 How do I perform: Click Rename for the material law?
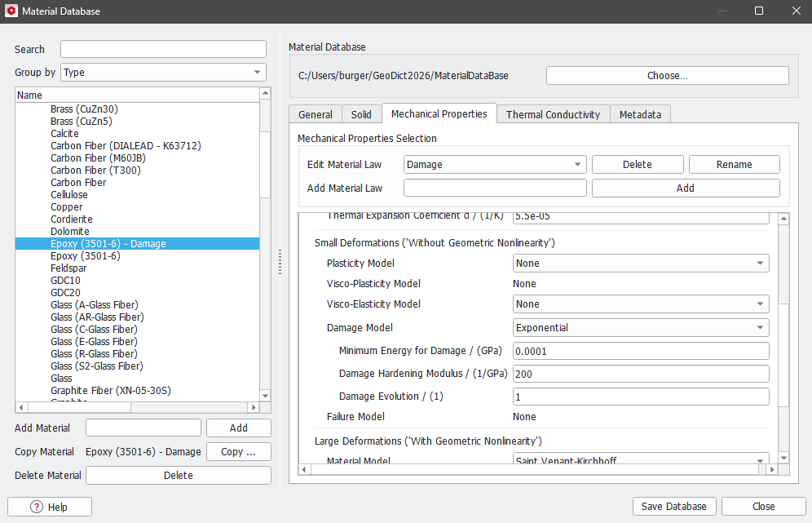click(734, 165)
